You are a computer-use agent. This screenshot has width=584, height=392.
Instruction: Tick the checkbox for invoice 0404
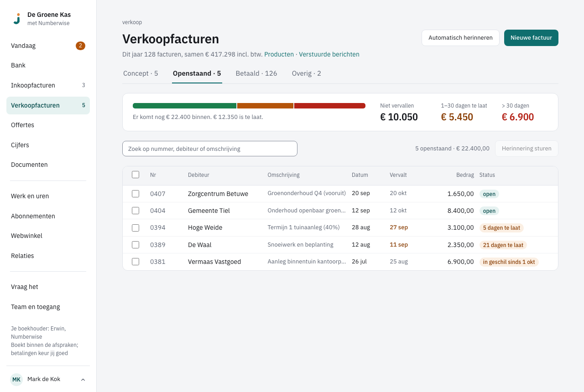tap(136, 211)
